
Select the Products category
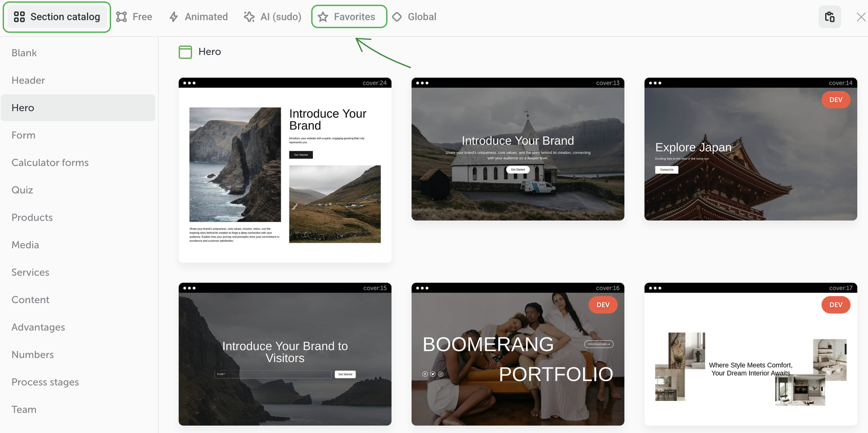32,217
